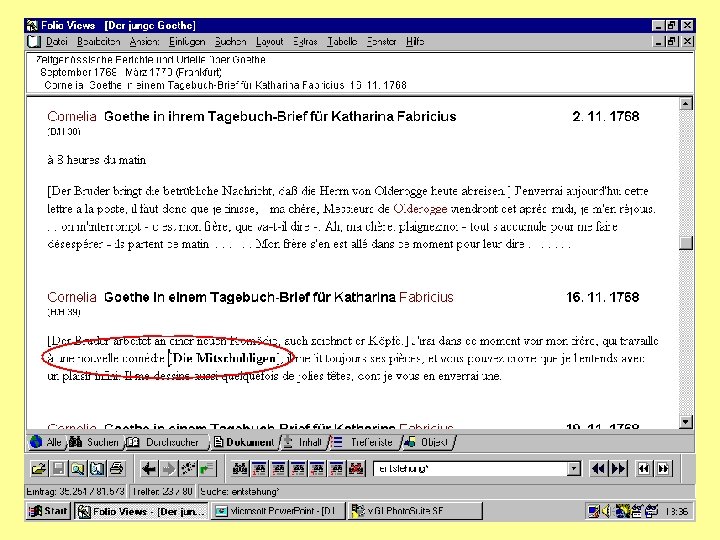The height and width of the screenshot is (540, 720).
Task: Switch to the Trefferliste tab
Action: (364, 442)
